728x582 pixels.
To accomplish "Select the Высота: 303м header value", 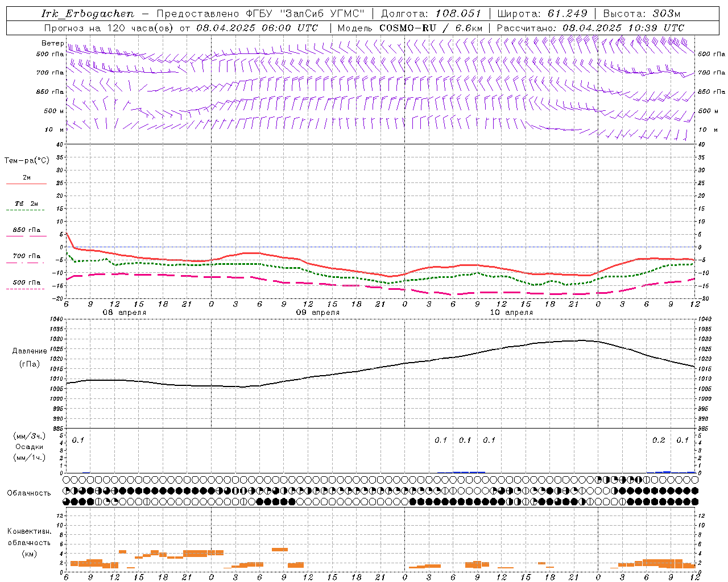I will [642, 14].
